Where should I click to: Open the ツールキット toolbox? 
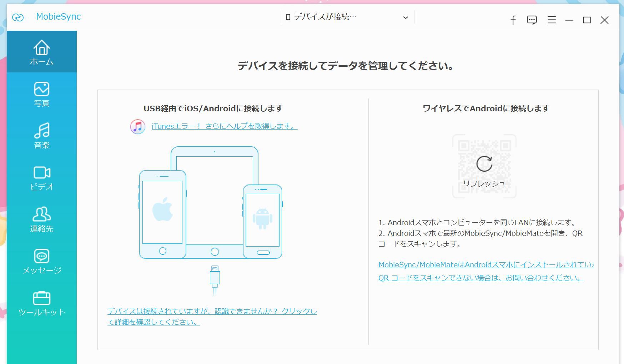click(x=41, y=303)
